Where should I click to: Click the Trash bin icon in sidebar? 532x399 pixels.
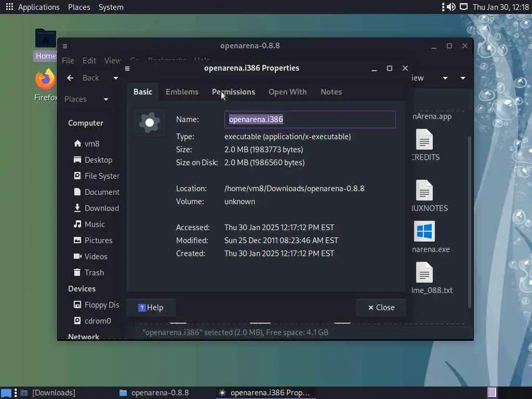pyautogui.click(x=77, y=272)
